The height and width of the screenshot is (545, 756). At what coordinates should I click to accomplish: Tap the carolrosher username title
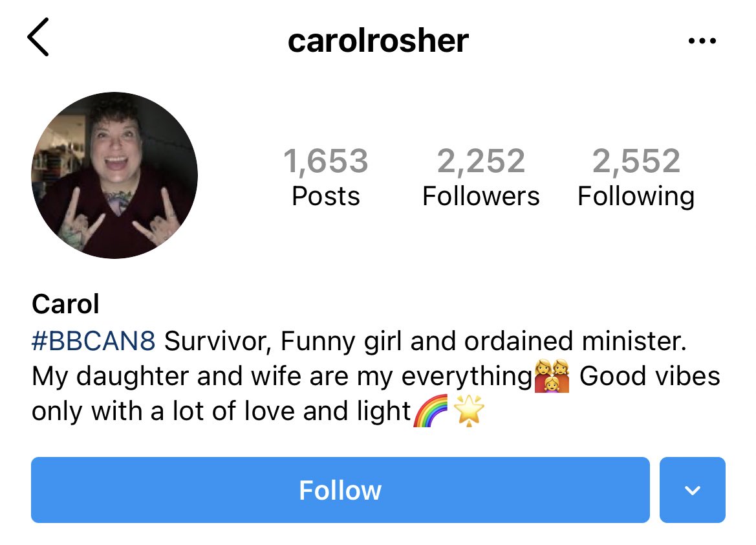tap(378, 41)
